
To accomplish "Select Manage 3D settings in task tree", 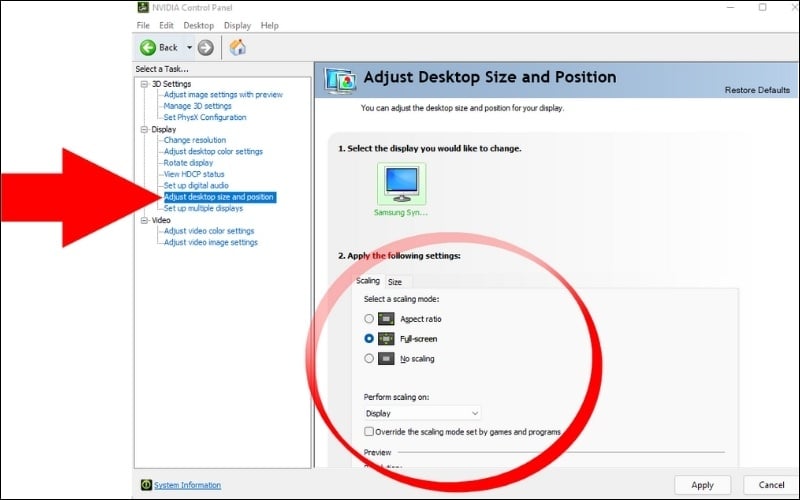I will click(x=197, y=106).
